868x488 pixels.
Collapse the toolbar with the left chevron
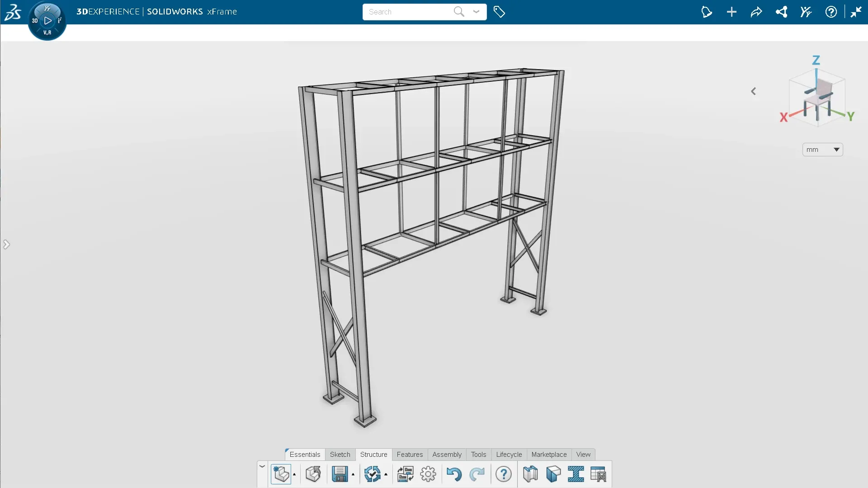point(754,91)
